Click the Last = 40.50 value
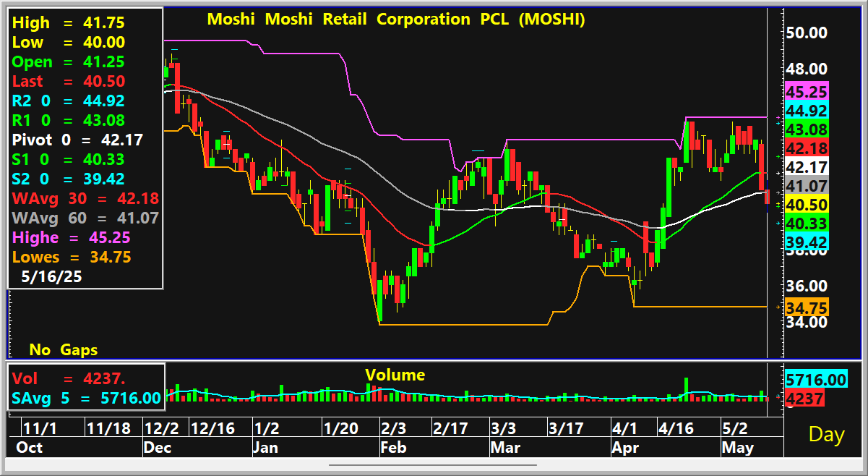The height and width of the screenshot is (476, 868). (68, 82)
